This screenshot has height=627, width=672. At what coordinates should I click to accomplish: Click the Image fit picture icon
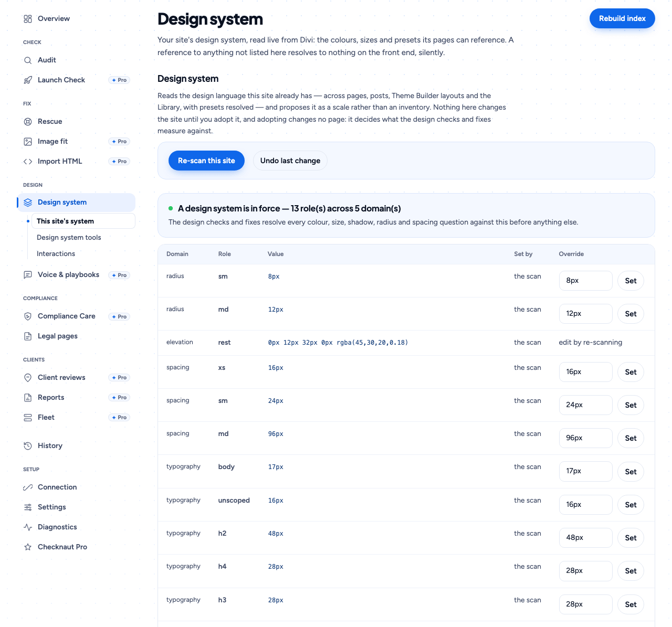tap(28, 142)
